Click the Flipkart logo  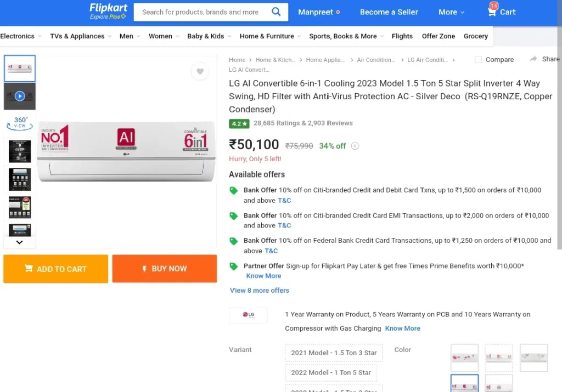pyautogui.click(x=108, y=8)
